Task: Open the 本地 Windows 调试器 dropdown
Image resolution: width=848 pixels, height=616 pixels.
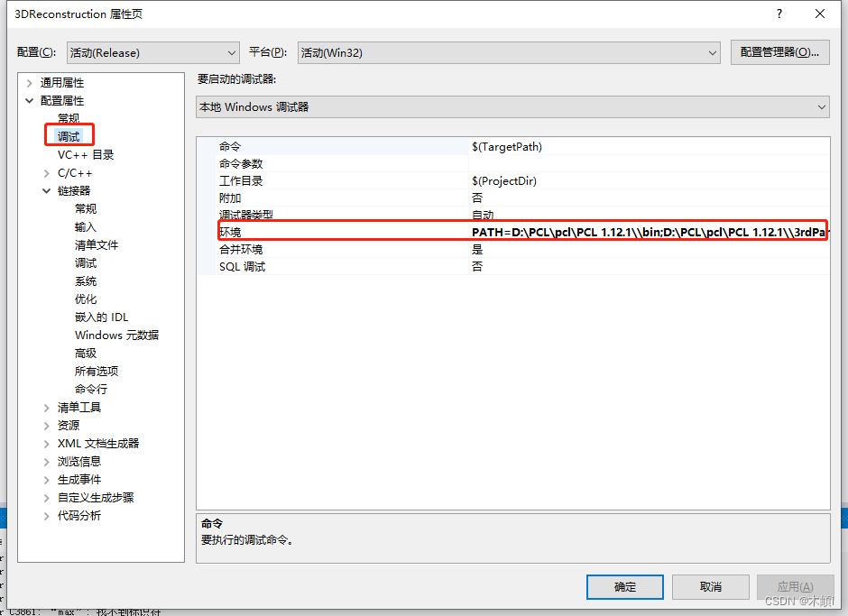Action: click(x=512, y=106)
